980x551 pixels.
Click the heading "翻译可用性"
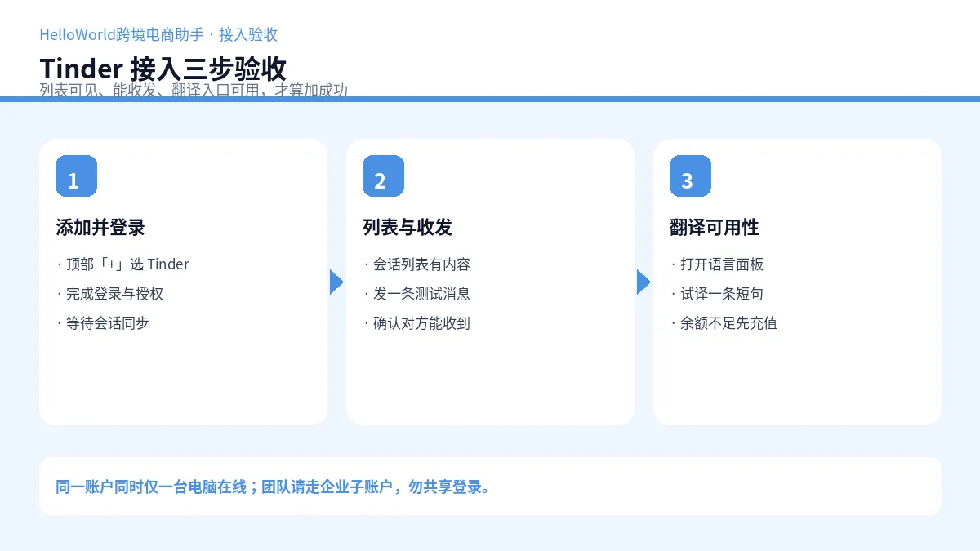pyautogui.click(x=715, y=227)
